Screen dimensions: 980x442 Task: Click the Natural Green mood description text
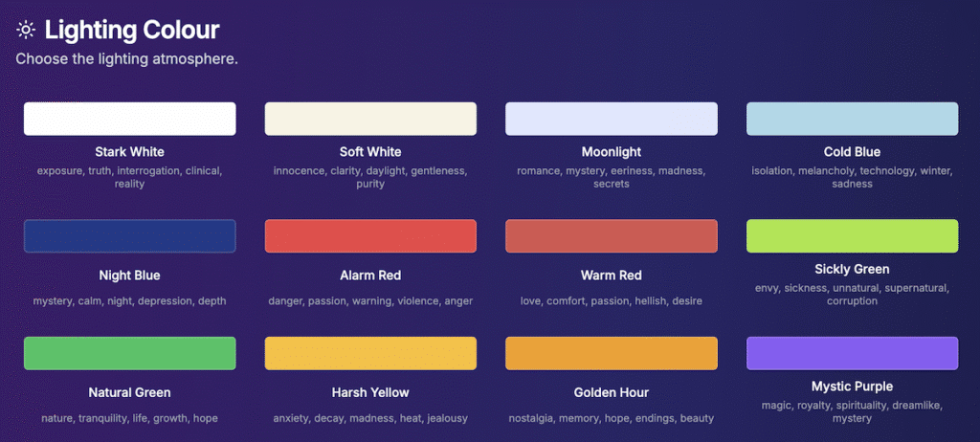point(129,418)
